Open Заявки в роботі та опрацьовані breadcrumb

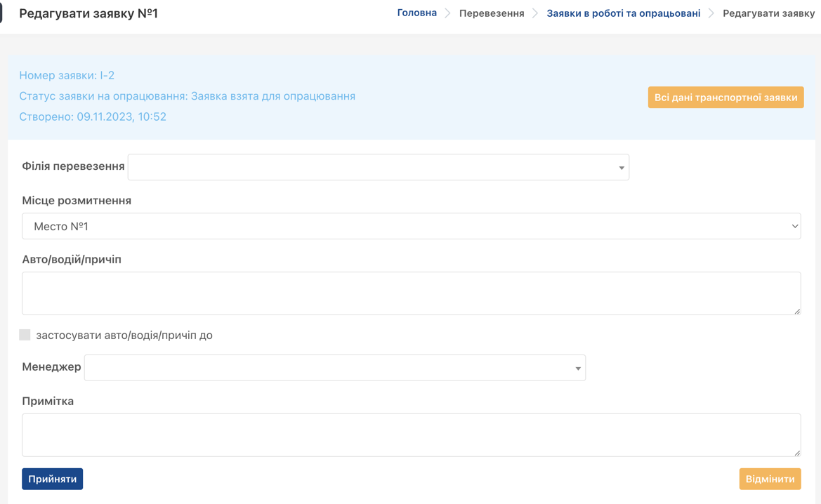click(623, 13)
